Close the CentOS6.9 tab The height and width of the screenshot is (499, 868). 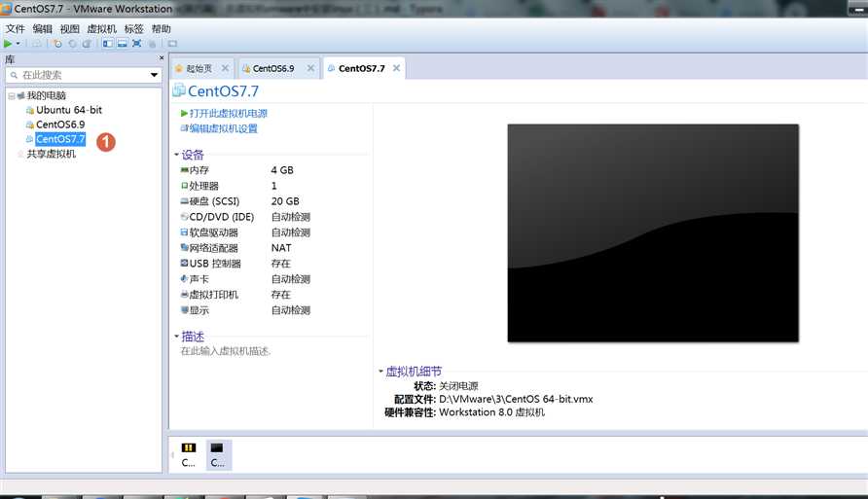pos(310,68)
